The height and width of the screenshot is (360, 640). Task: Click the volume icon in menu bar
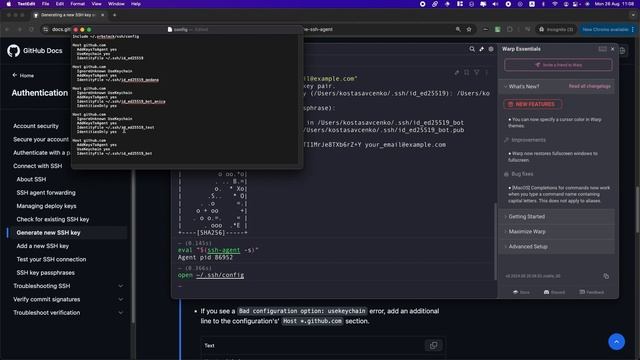click(495, 4)
